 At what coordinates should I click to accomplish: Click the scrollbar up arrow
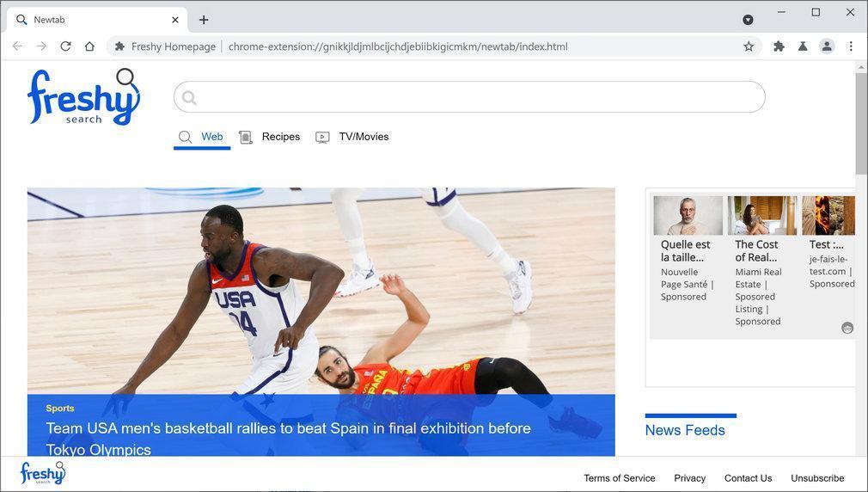pos(861,67)
